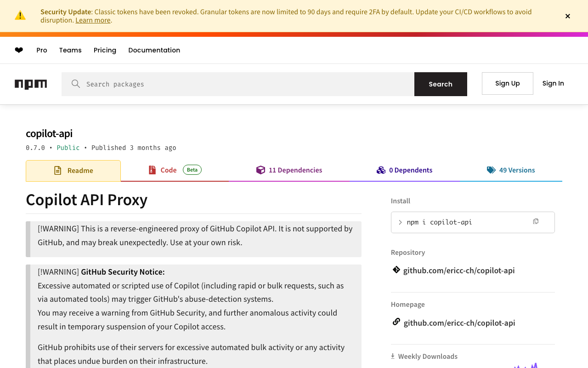Screen dimensions: 588x368
Task: Open the 0 Dependents tab
Action: pyautogui.click(x=405, y=170)
